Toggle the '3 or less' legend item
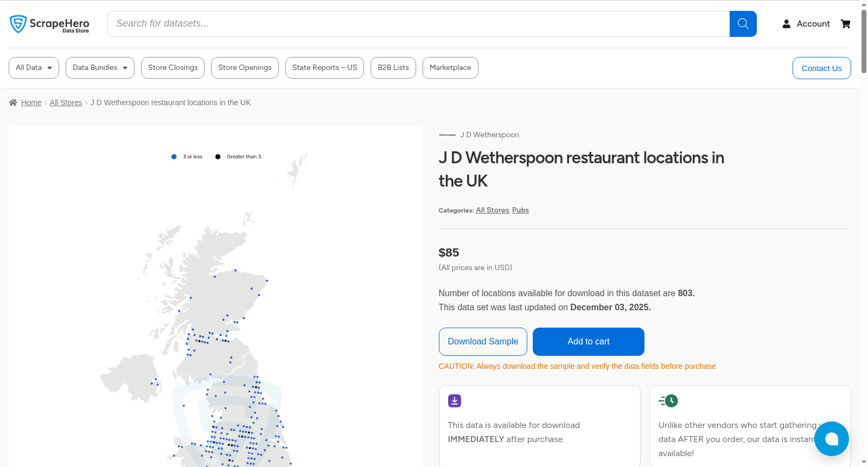The image size is (868, 467). tap(187, 157)
